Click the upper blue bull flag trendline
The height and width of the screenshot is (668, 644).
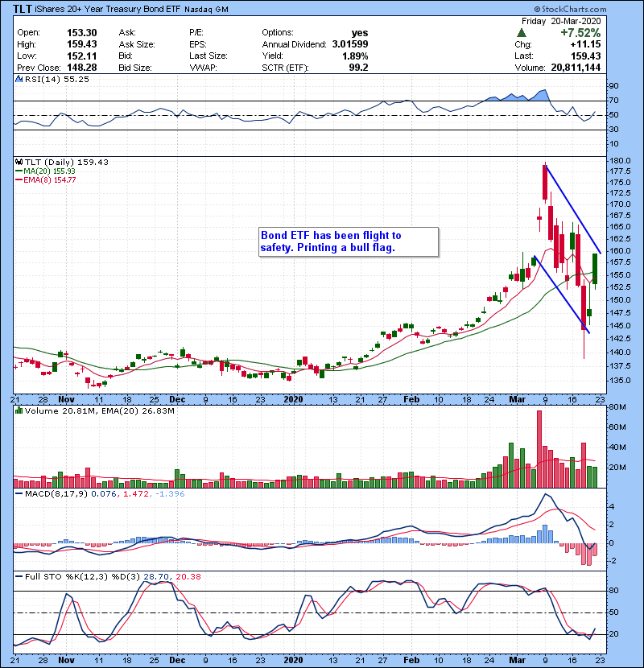573,209
